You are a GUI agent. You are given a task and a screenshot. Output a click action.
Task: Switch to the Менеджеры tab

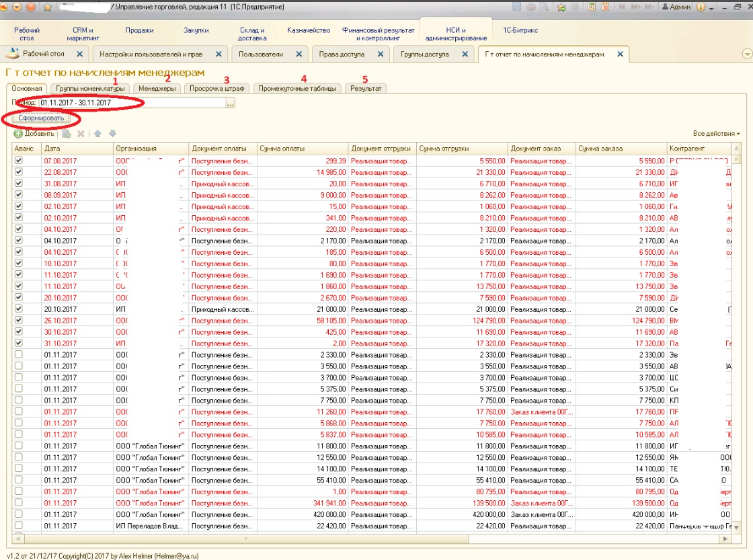pyautogui.click(x=157, y=88)
